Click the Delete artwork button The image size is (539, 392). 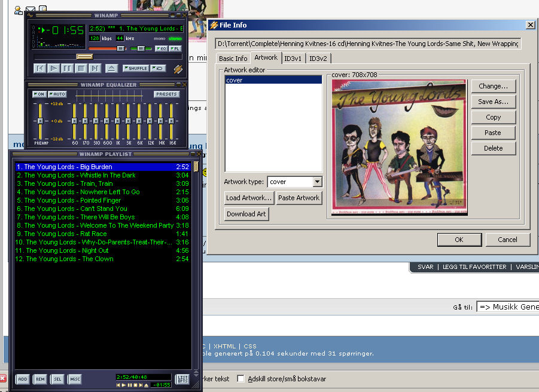(494, 148)
